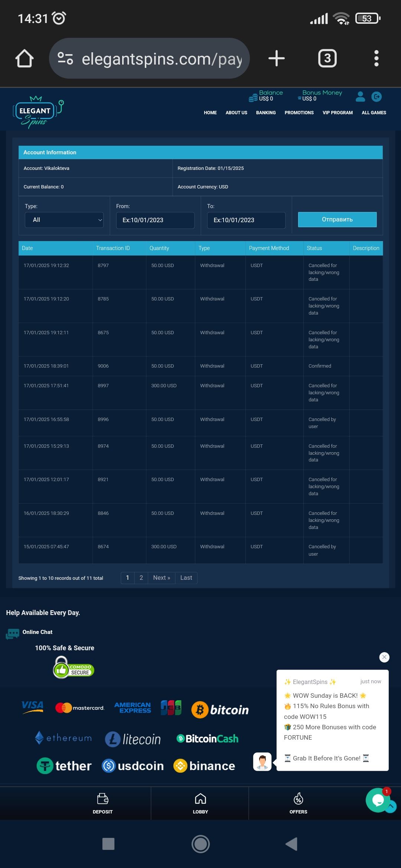Tap the Deposit wallet icon
This screenshot has height=868, width=401.
(x=102, y=799)
